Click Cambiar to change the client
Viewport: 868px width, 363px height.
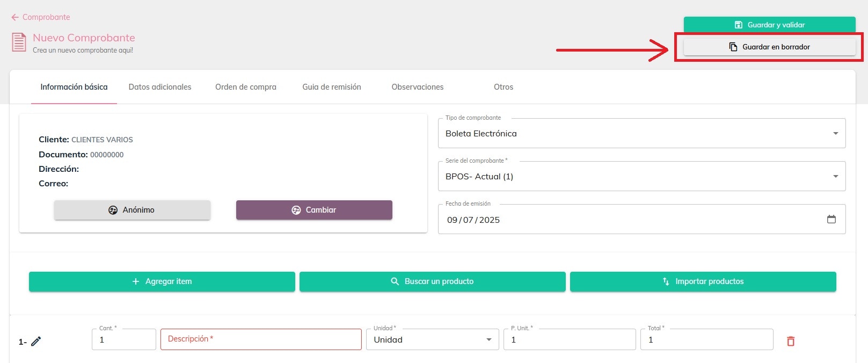point(314,210)
